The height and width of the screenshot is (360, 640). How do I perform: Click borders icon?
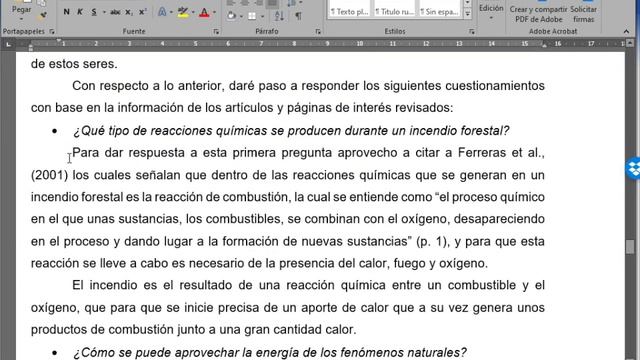[x=252, y=16]
